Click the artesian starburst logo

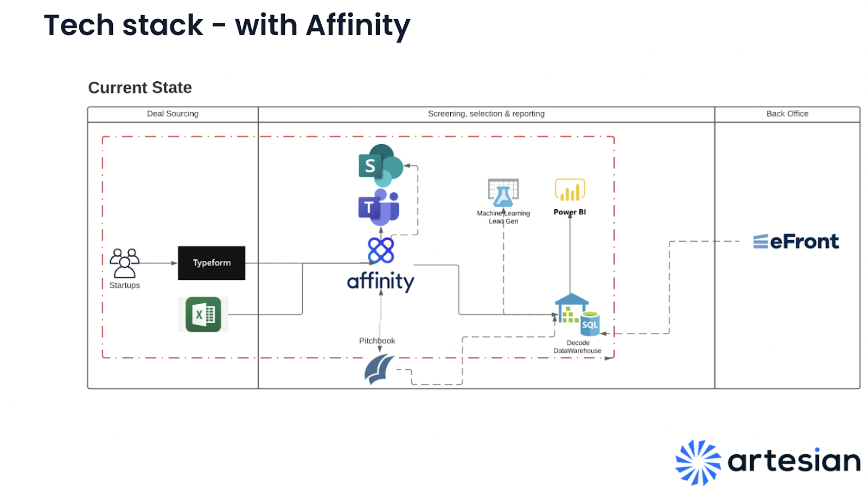click(x=698, y=462)
